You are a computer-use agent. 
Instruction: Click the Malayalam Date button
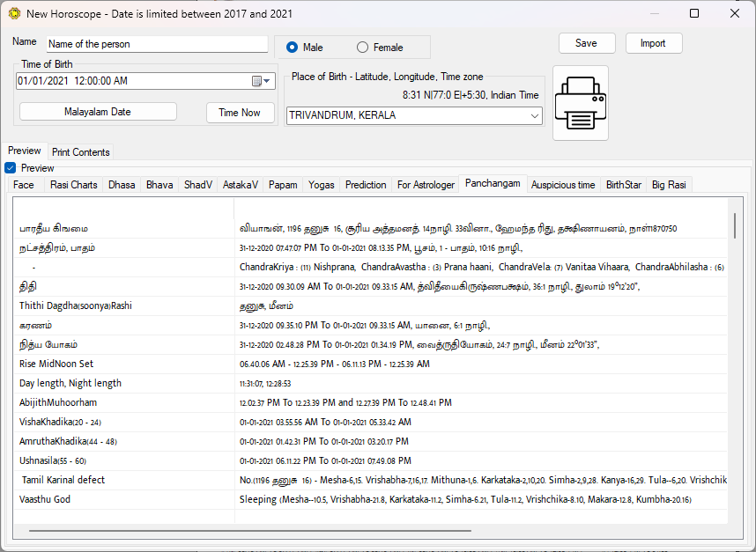(98, 112)
